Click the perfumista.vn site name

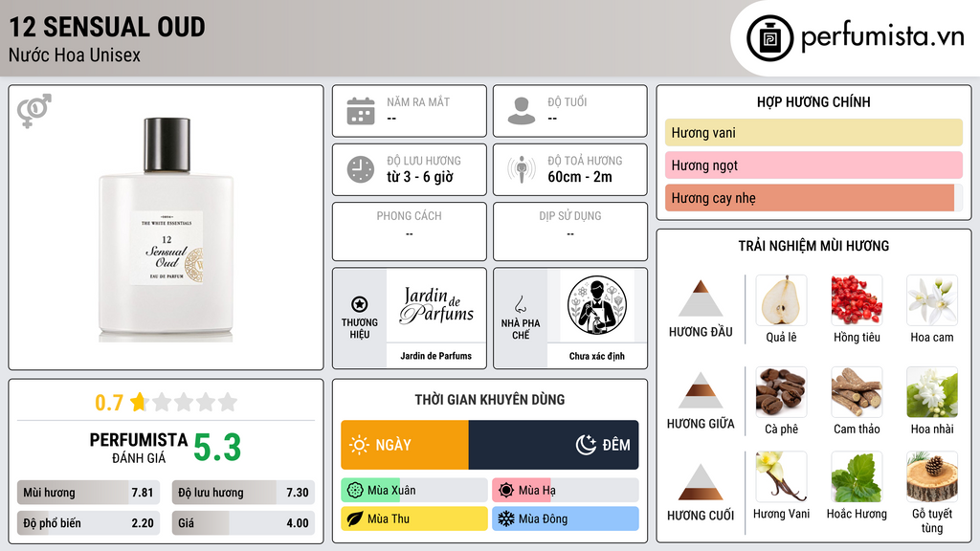click(x=882, y=37)
